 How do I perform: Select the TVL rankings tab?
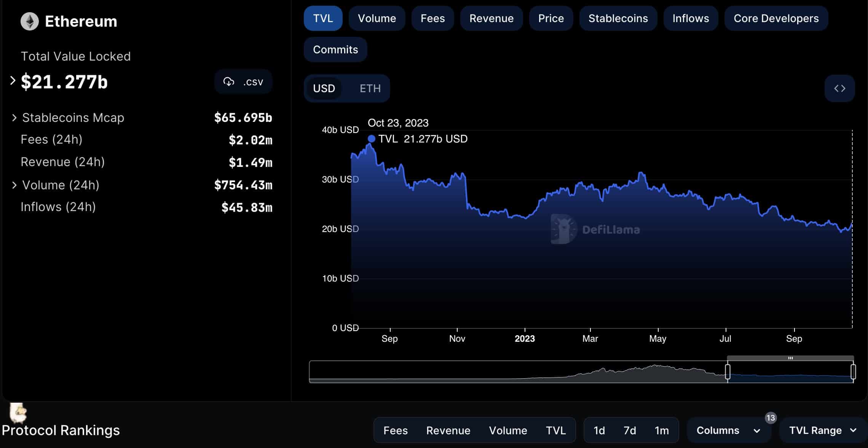[x=556, y=430]
